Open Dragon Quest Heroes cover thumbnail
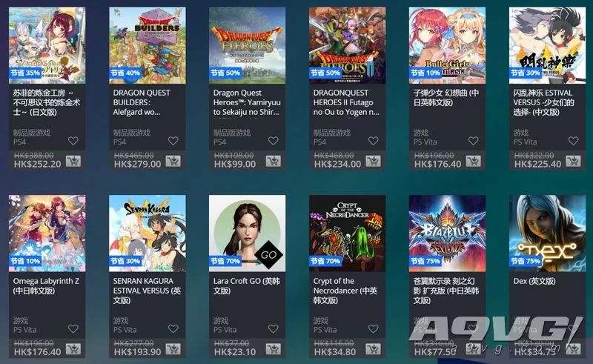The image size is (593, 364). click(x=248, y=45)
